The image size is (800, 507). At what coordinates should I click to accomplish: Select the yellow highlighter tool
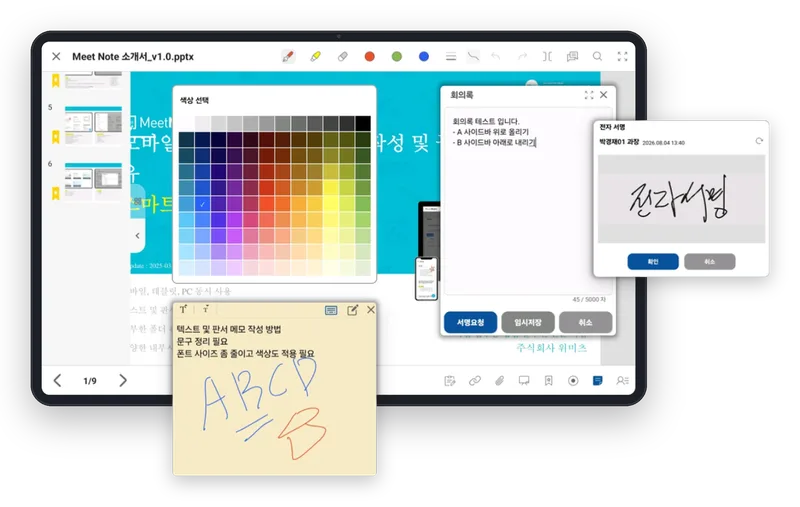pos(315,56)
